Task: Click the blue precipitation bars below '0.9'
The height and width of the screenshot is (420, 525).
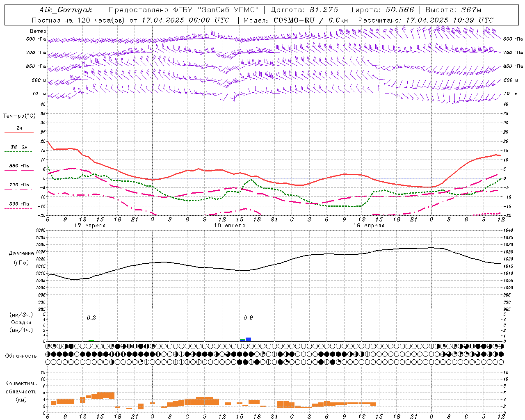Action: (x=245, y=340)
